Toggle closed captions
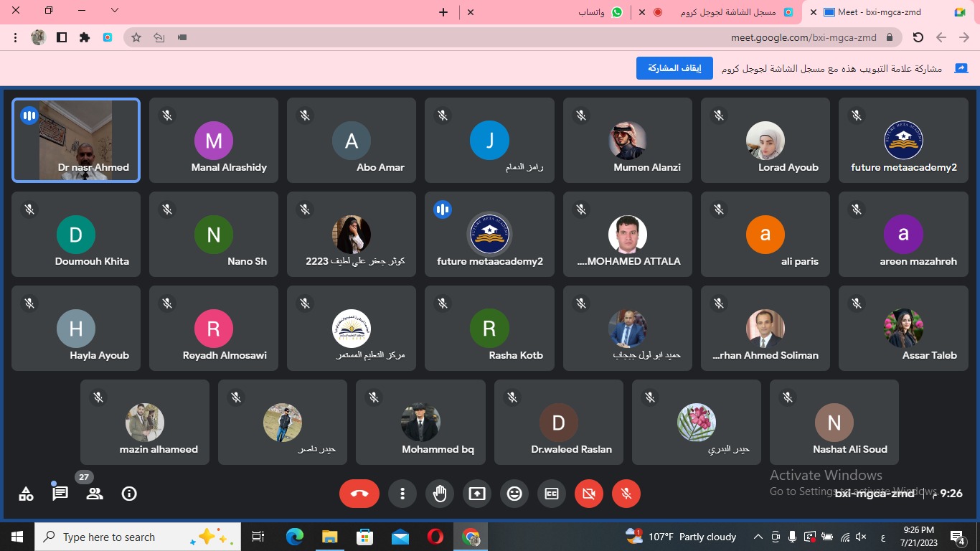This screenshot has width=980, height=551. point(552,494)
